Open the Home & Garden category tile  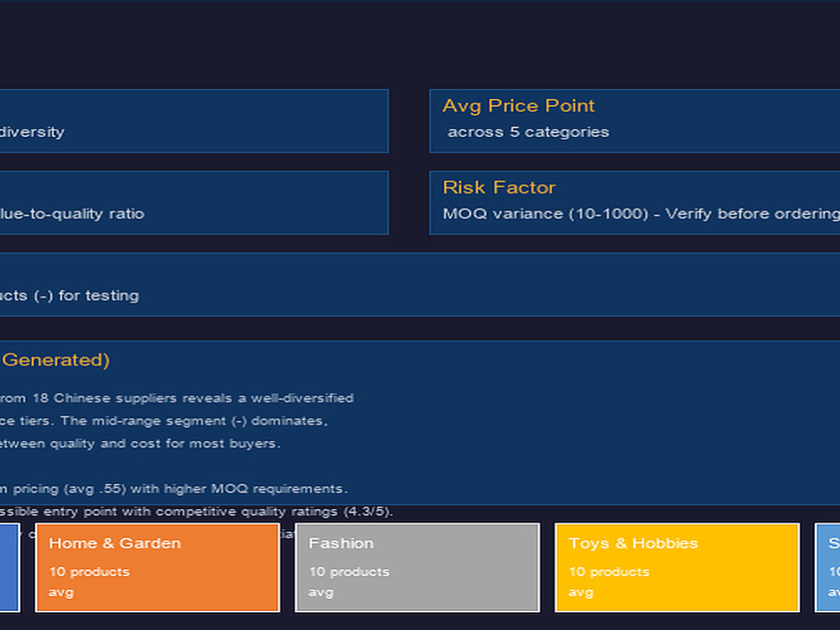(x=158, y=568)
